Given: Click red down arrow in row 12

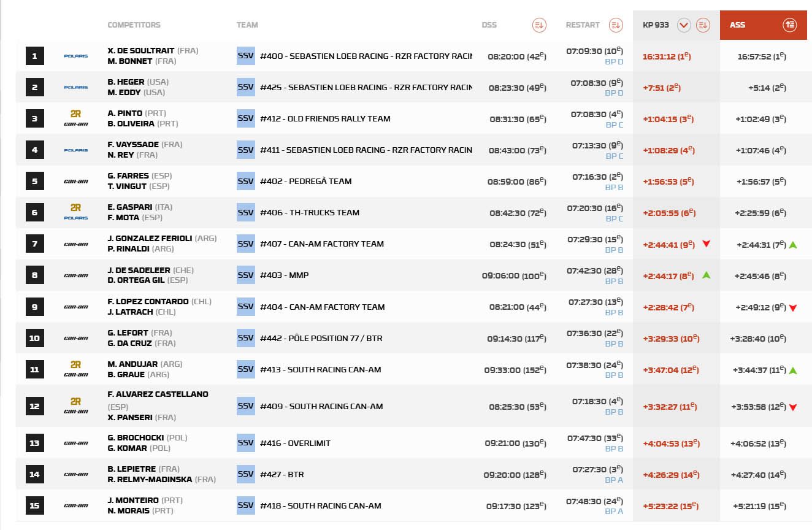Looking at the screenshot, I should (x=793, y=407).
